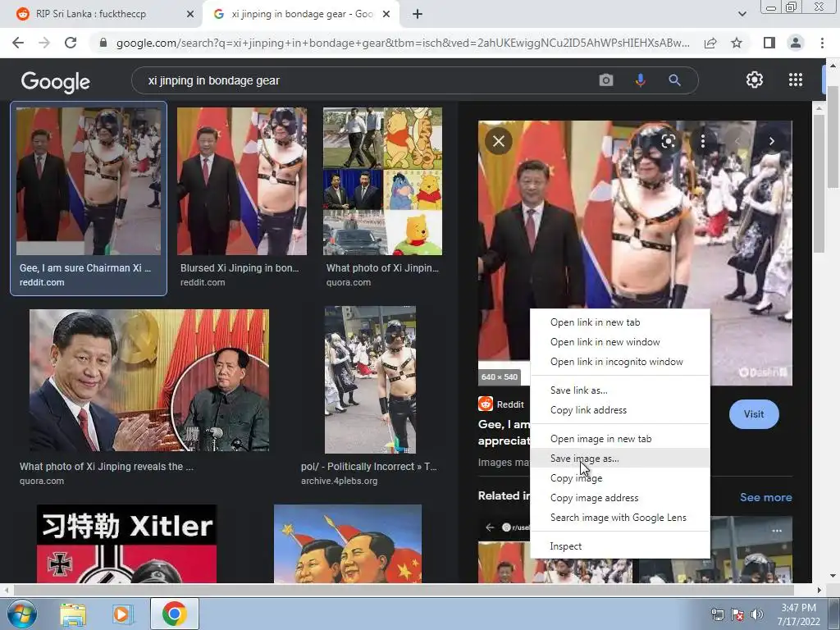The width and height of the screenshot is (840, 630).
Task: Click the address bar URL
Action: point(403,43)
